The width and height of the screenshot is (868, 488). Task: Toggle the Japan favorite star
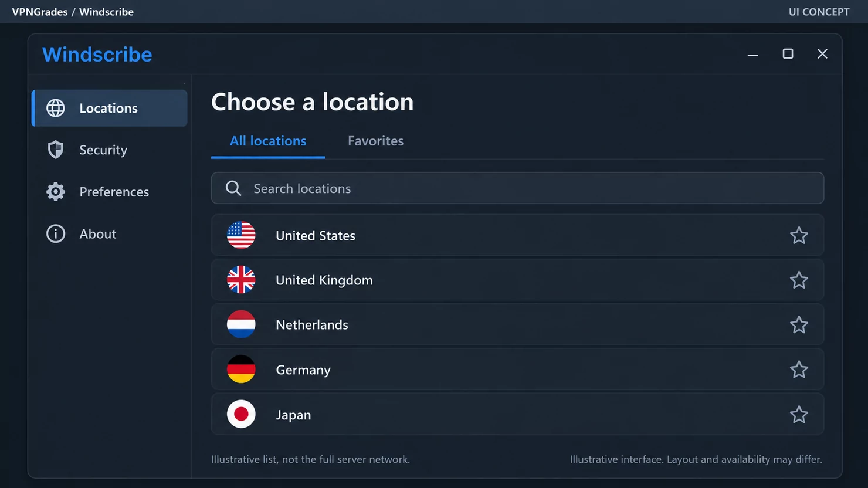[x=799, y=414]
